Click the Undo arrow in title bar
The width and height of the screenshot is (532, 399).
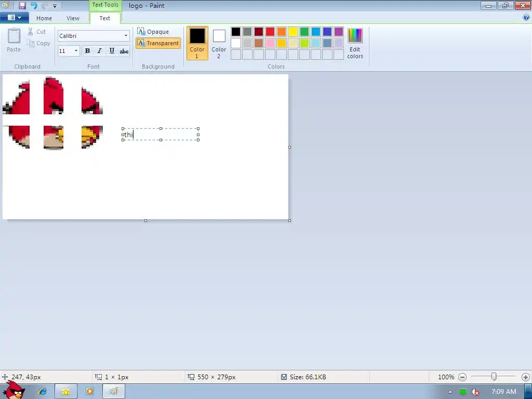click(x=34, y=5)
